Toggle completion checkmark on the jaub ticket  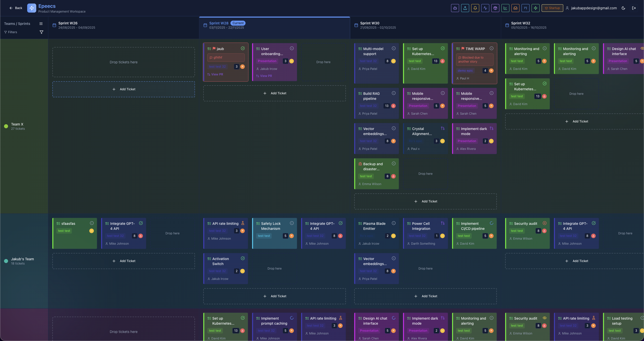(x=243, y=48)
